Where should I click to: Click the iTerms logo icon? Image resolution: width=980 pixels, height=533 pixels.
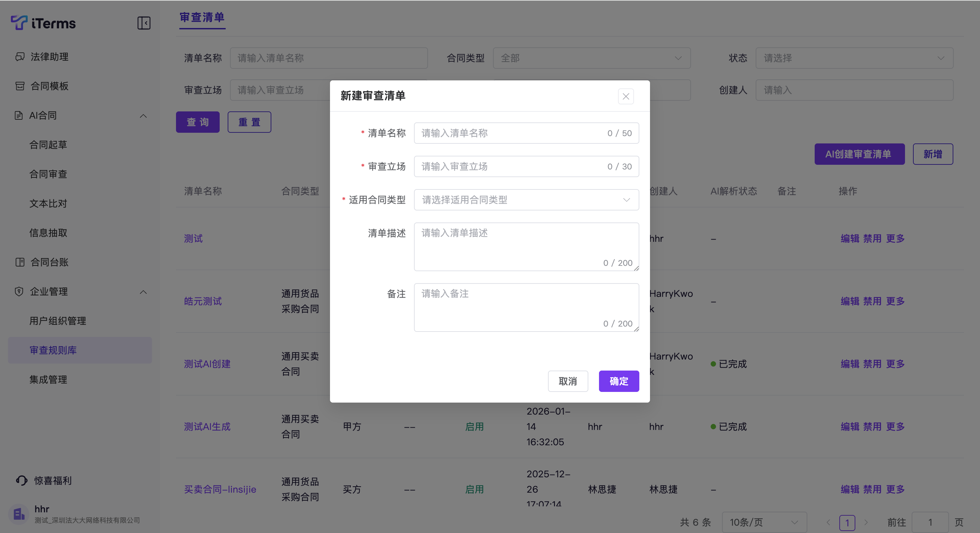[x=19, y=23]
